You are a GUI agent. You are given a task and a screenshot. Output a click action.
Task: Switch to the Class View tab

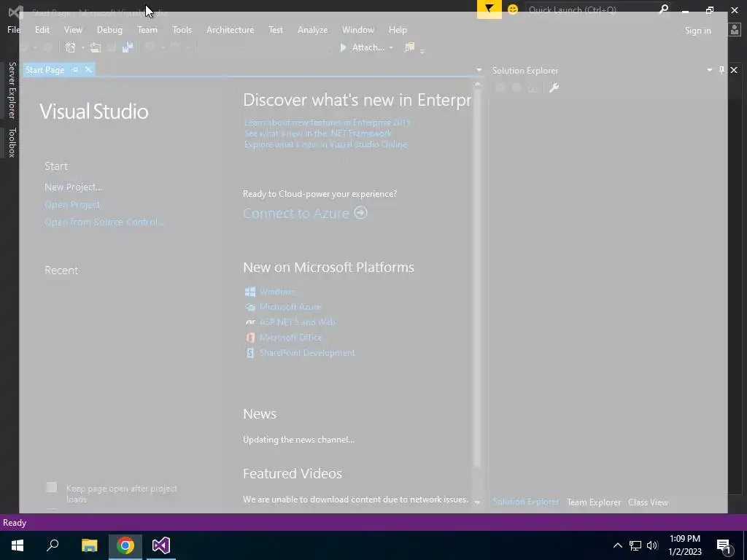[x=648, y=502]
